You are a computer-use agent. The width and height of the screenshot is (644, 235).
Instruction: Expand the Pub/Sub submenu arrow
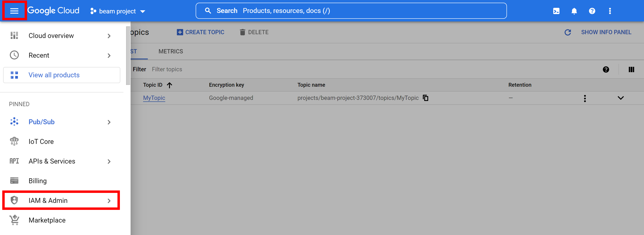[x=109, y=122]
